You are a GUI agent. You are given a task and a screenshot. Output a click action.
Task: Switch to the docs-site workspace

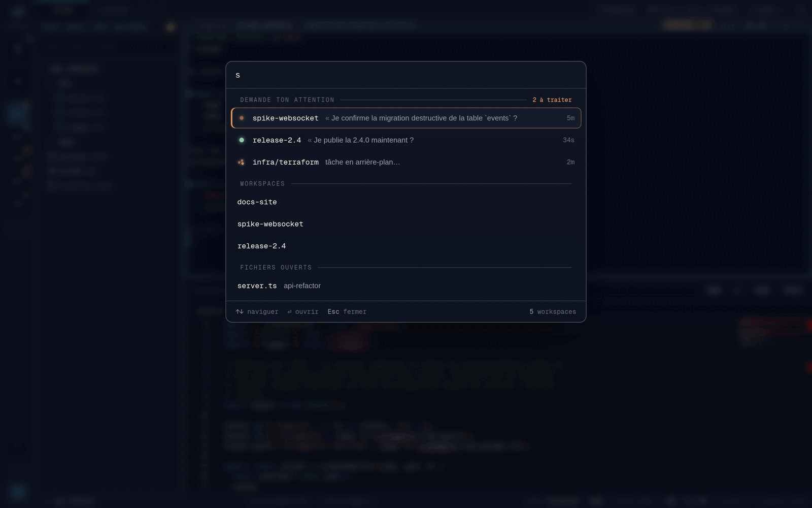coord(406,202)
